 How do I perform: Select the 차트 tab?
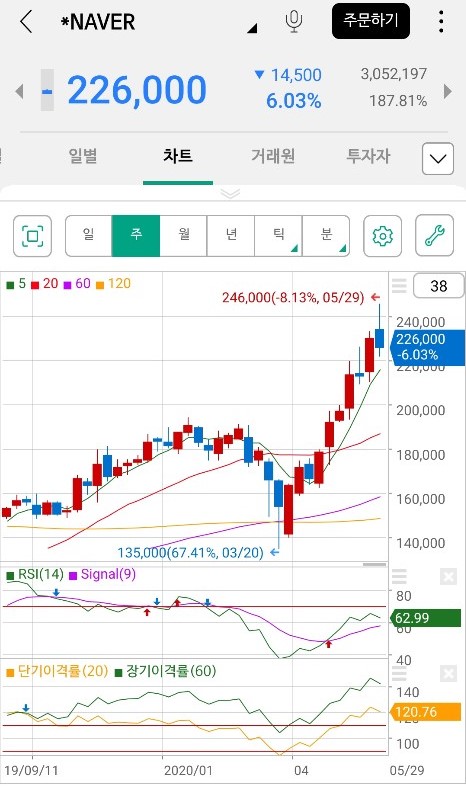coord(178,156)
